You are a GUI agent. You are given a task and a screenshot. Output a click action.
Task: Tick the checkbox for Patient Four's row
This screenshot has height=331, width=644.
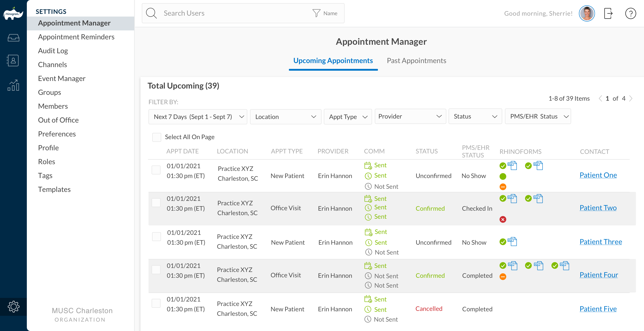156,269
